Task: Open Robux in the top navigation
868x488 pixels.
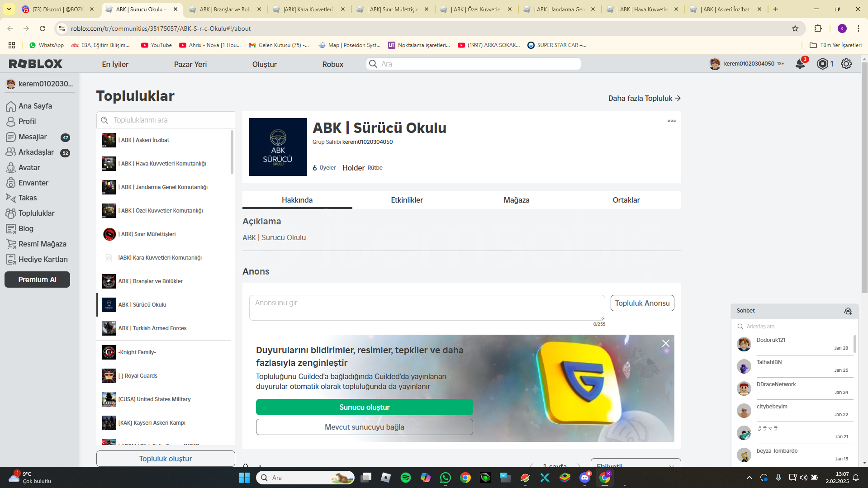Action: click(x=333, y=64)
